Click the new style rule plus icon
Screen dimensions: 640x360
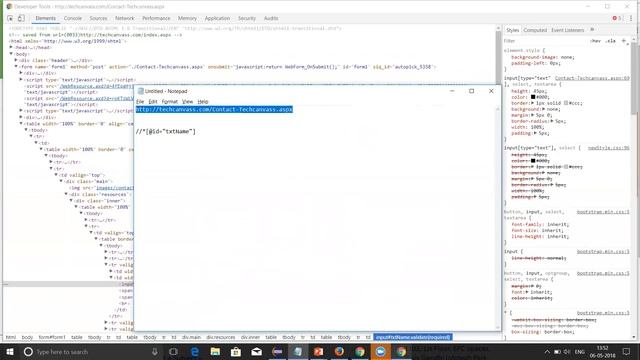point(623,41)
